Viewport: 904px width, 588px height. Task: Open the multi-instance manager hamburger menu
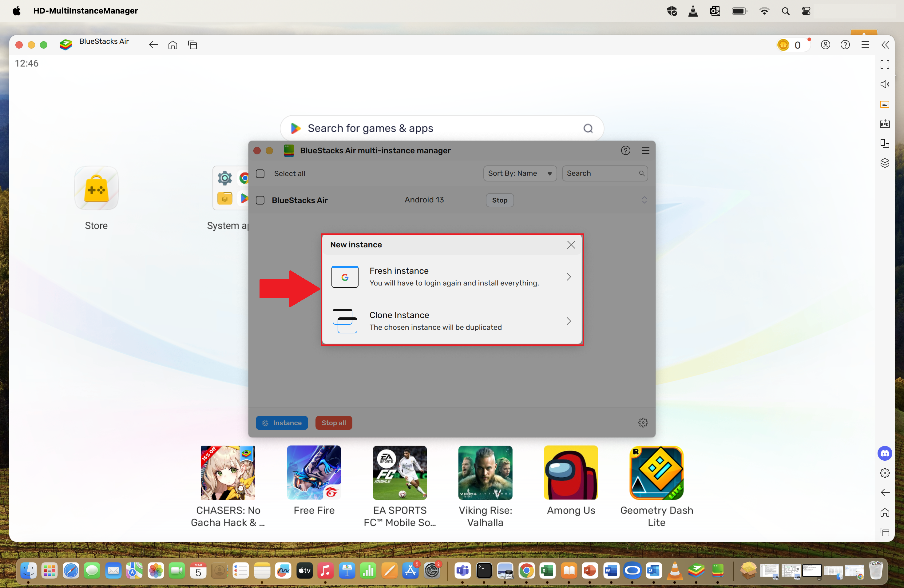click(646, 150)
